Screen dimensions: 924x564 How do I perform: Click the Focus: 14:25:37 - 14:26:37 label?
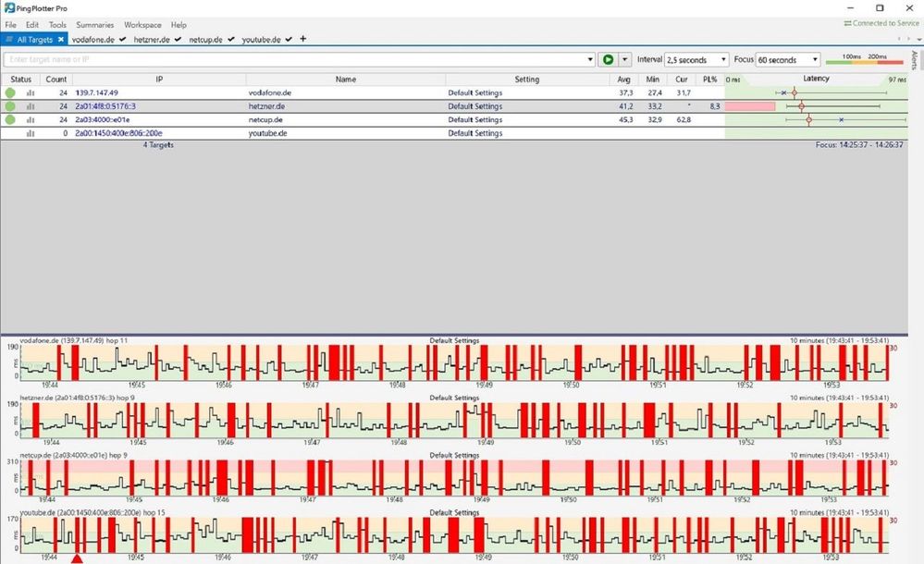pos(859,144)
